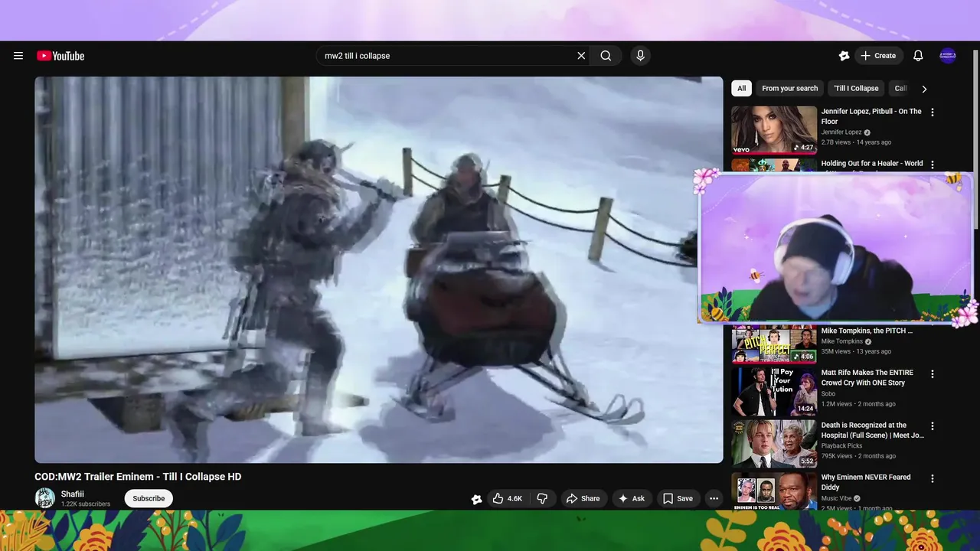The image size is (980, 551).
Task: Open options for 'Why Eminem NEVER Feared Diddy'
Action: tap(933, 478)
